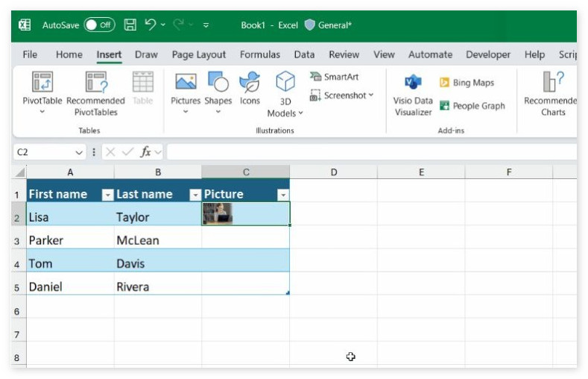The width and height of the screenshot is (588, 379).
Task: Toggle the AutoSave switch
Action: (x=98, y=25)
